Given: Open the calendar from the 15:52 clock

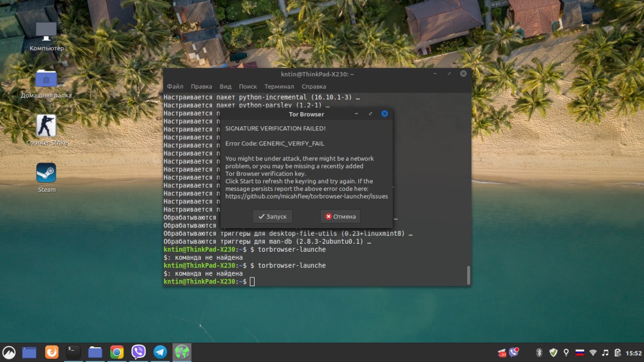Looking at the screenshot, I should 633,352.
